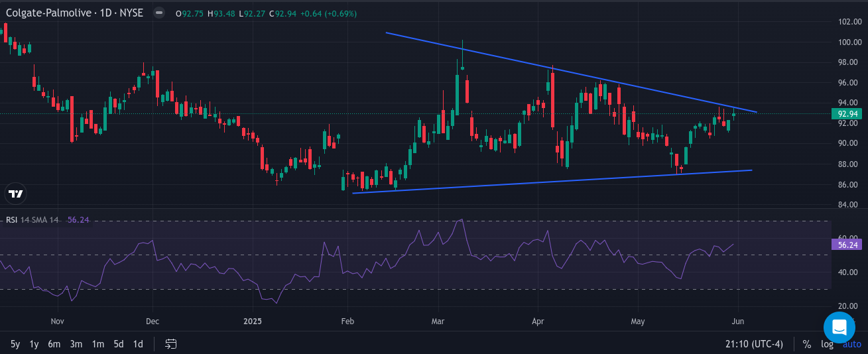Toggle auto scale mode
The width and height of the screenshot is (868, 354).
click(x=851, y=344)
